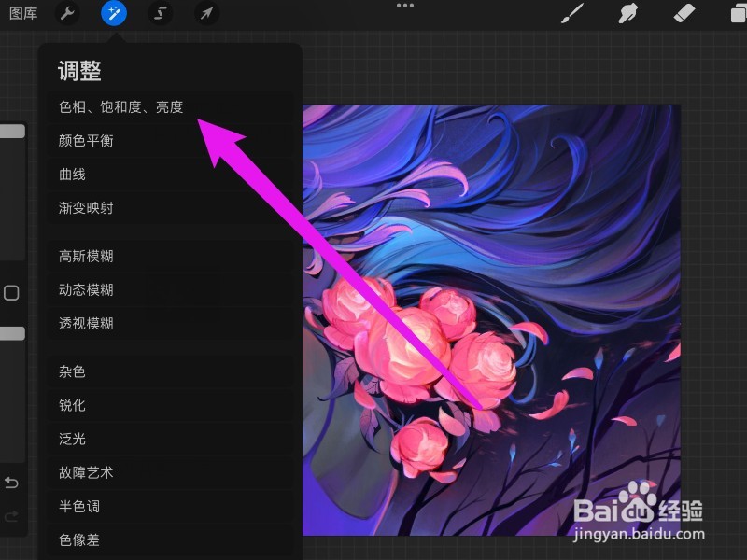Tap the undo arrow in sidebar
This screenshot has height=560, width=747.
[11, 483]
